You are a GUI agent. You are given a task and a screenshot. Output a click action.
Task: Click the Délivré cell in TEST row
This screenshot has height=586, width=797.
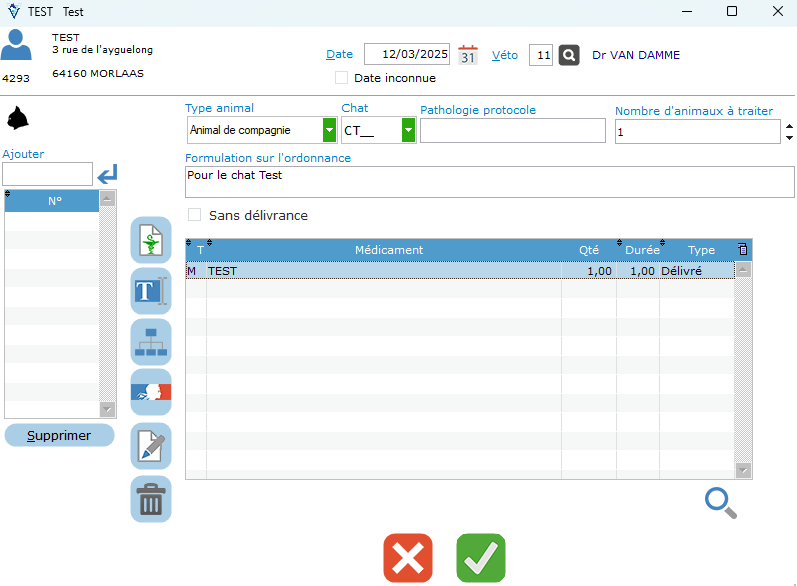[x=696, y=271]
